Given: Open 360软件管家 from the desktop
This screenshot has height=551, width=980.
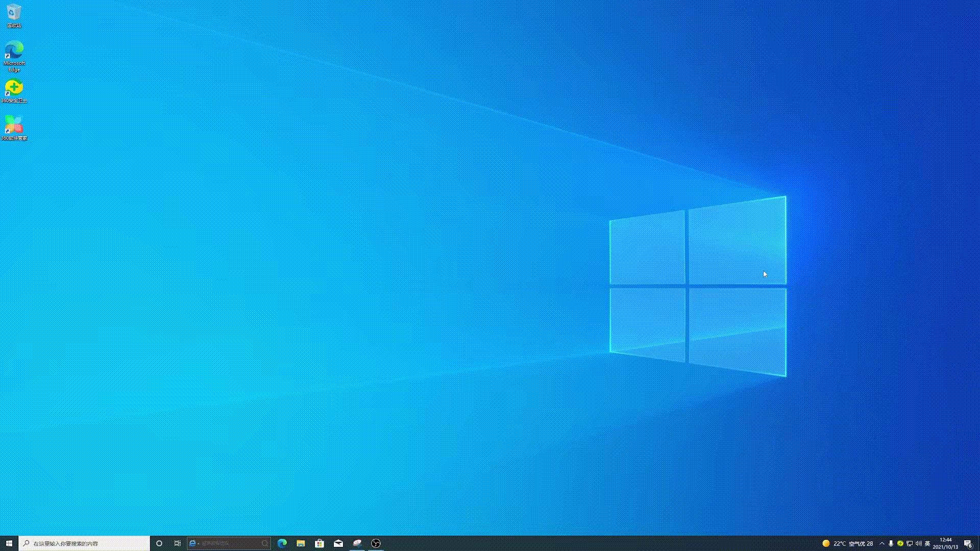Looking at the screenshot, I should tap(14, 126).
